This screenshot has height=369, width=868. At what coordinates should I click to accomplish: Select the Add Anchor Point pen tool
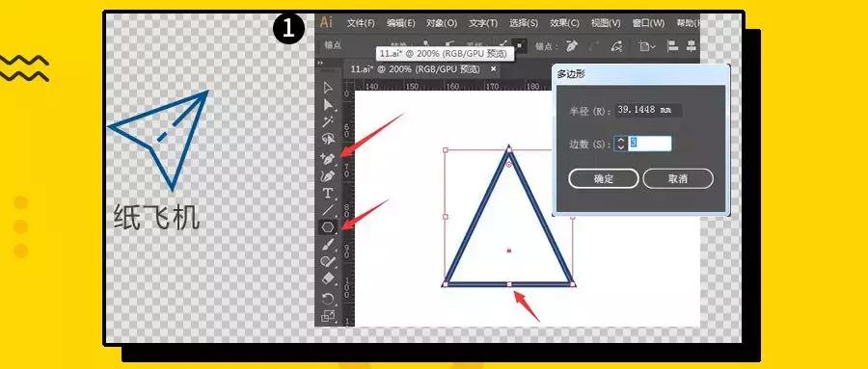pos(328,158)
